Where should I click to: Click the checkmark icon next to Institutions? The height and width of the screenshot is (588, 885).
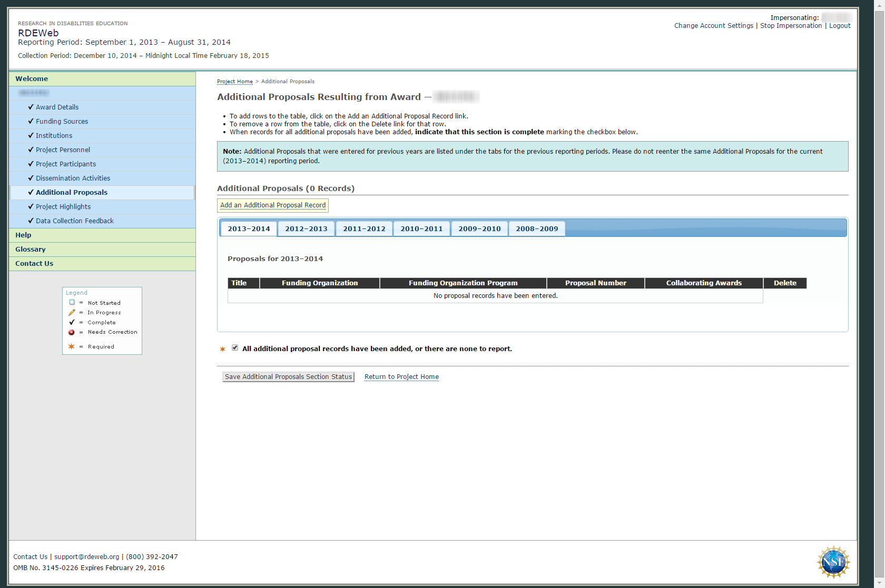point(31,135)
